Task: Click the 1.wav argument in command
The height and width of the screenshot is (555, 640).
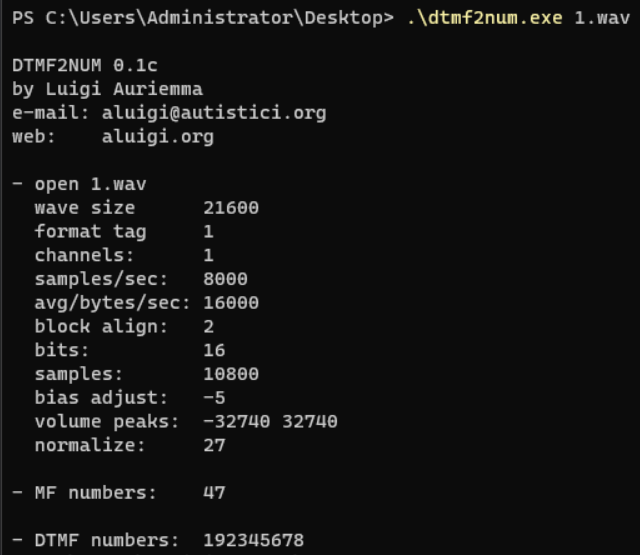Action: click(602, 18)
